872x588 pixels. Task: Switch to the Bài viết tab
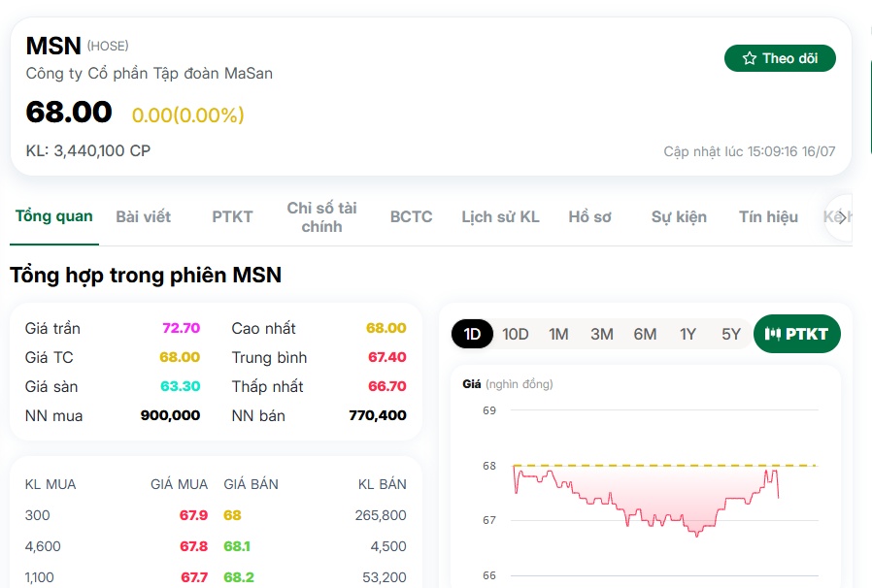tap(143, 216)
